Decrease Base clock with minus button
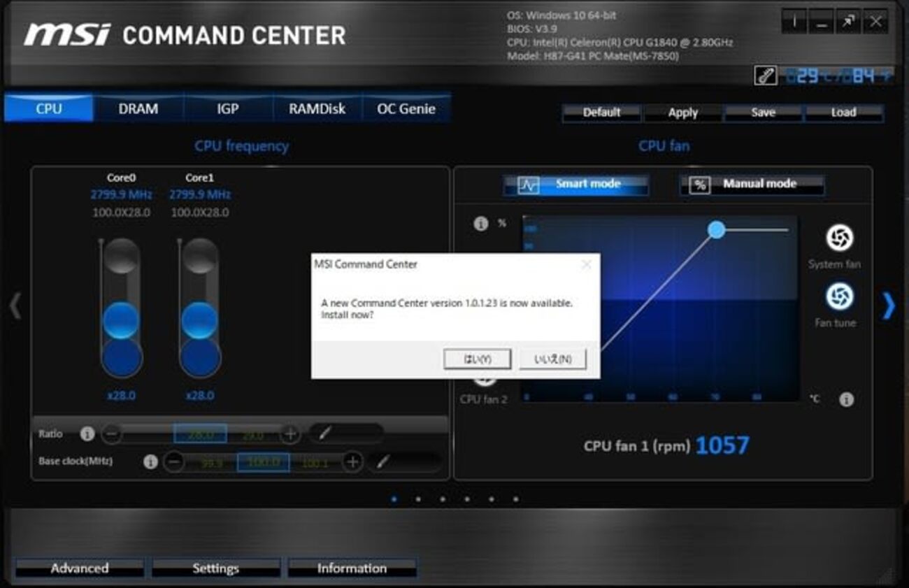Image resolution: width=909 pixels, height=588 pixels. click(x=174, y=462)
